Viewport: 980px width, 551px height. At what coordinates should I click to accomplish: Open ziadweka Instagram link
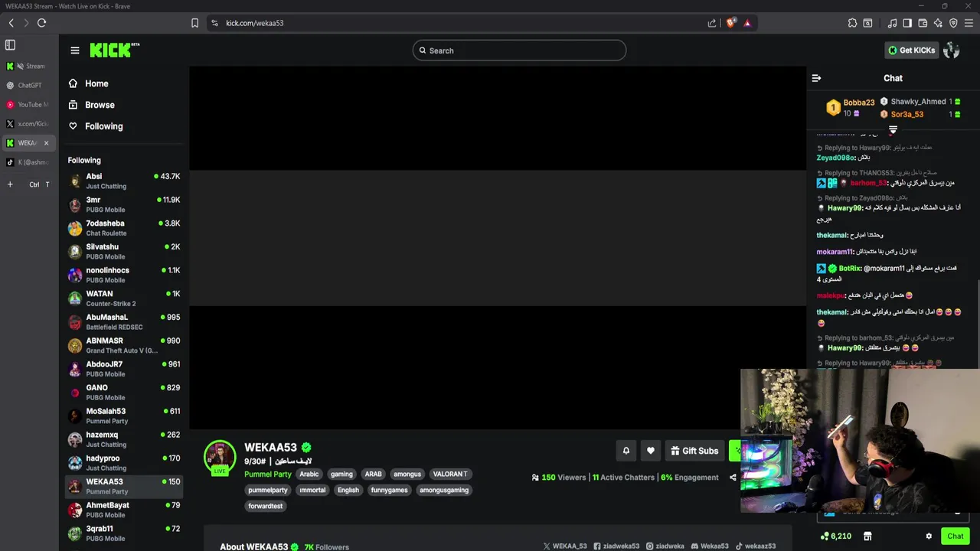click(x=665, y=546)
